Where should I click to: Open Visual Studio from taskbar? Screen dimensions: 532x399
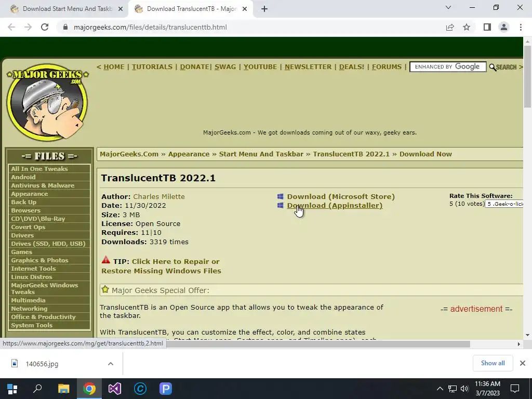(115, 389)
